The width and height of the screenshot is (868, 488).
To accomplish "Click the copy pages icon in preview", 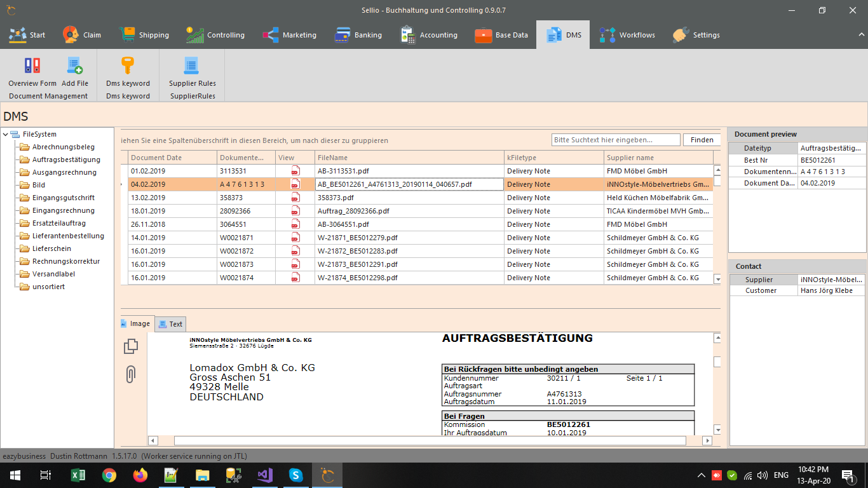I will coord(131,346).
